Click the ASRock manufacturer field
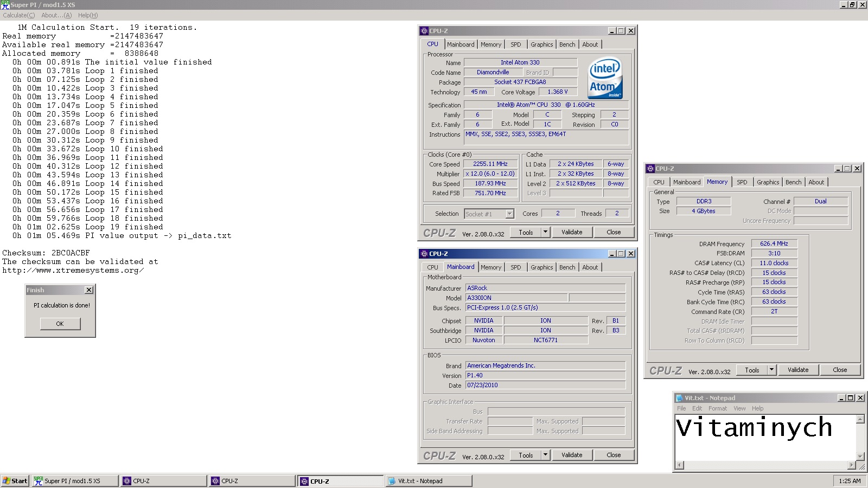This screenshot has width=868, height=488. (x=545, y=288)
